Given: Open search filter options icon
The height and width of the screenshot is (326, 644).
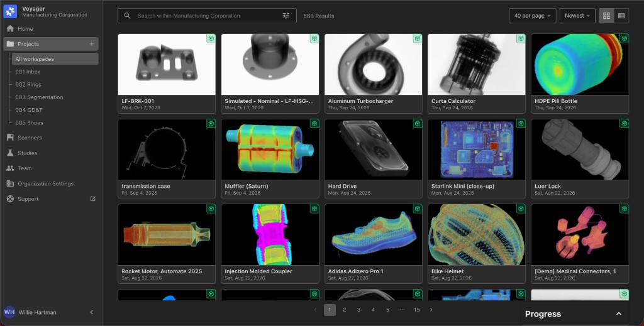Looking at the screenshot, I should click(286, 16).
